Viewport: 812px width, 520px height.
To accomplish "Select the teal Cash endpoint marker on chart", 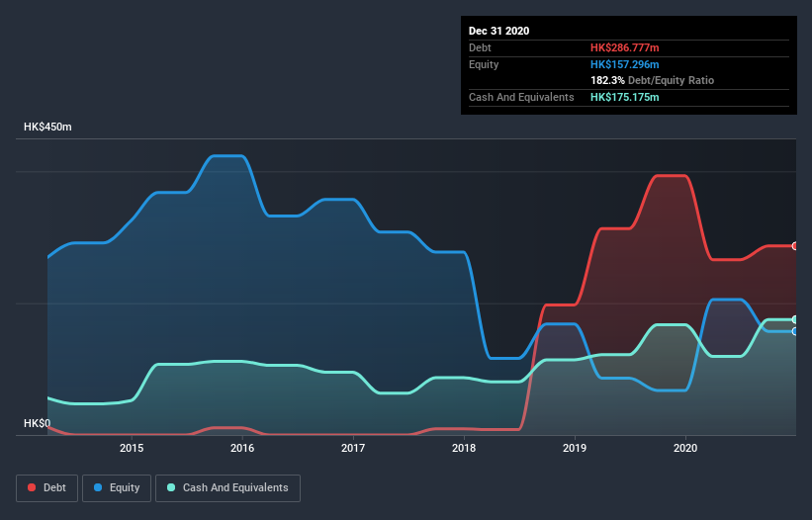I will tap(795, 319).
